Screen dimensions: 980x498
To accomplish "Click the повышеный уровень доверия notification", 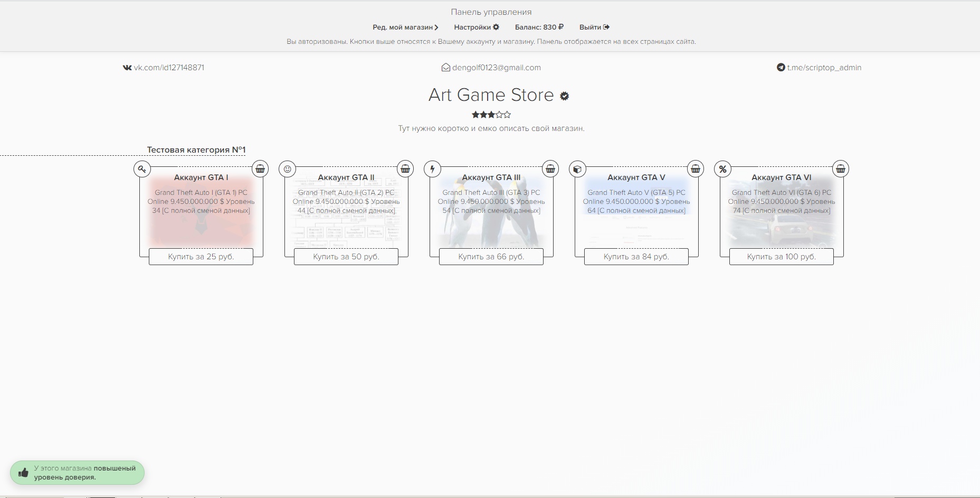I will click(77, 473).
